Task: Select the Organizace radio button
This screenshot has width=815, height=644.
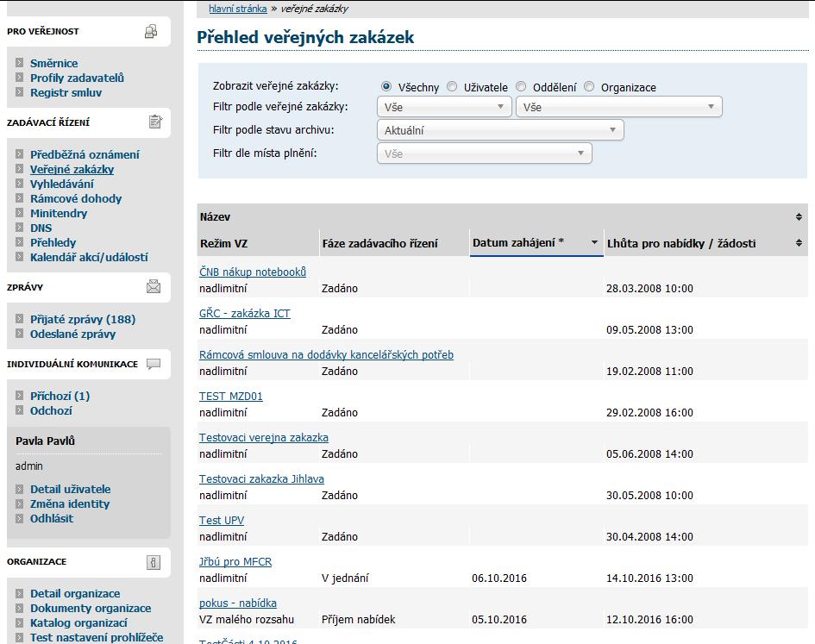Action: [589, 86]
